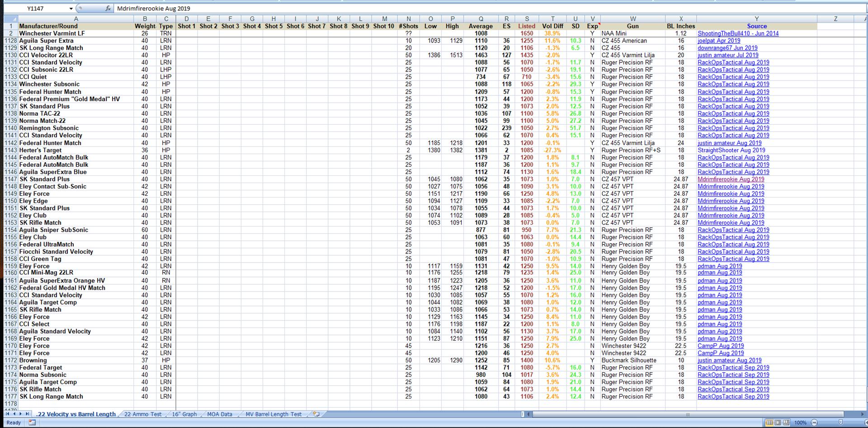This screenshot has height=428, width=868.
Task: Switch to the MOA Data tab
Action: coord(220,414)
